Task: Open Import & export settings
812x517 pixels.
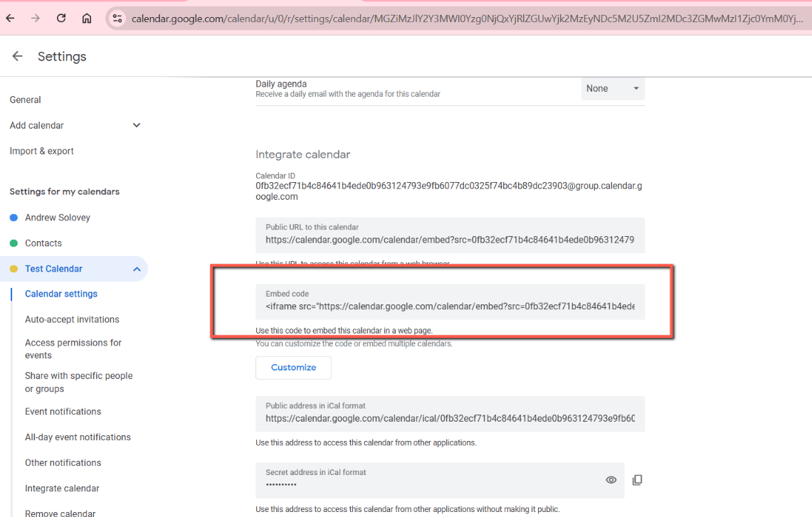Action: 41,151
